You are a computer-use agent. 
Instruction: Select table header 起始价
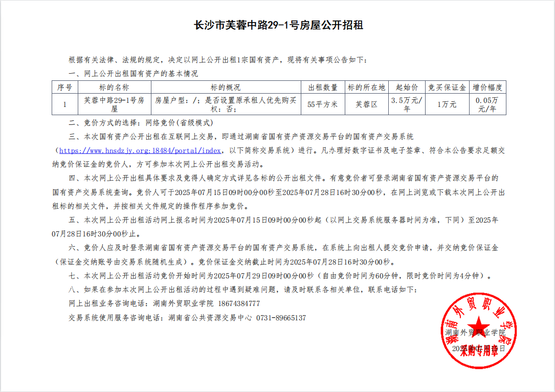click(x=407, y=87)
